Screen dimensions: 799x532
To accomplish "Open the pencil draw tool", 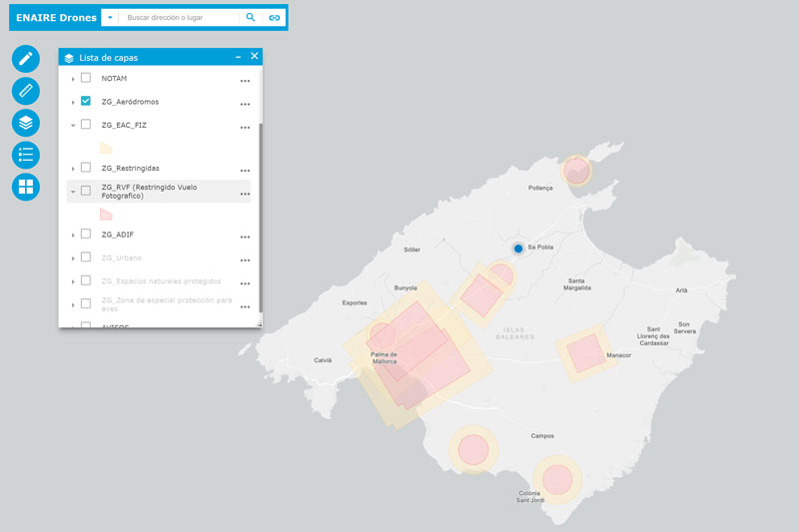I will click(26, 59).
